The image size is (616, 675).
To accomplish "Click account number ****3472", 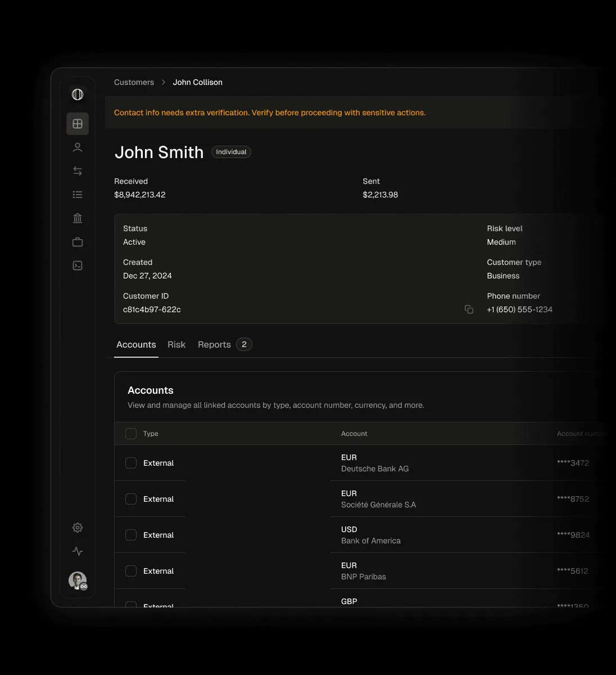I will click(573, 463).
